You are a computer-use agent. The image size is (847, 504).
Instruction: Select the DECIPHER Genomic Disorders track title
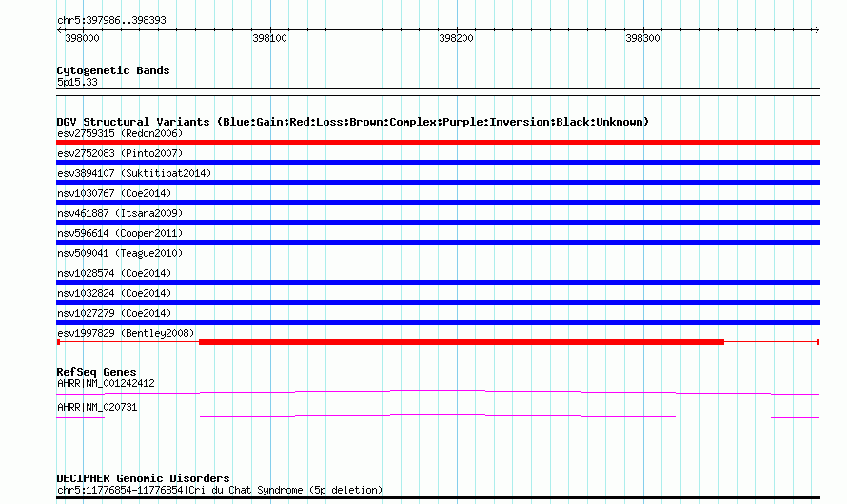coord(143,478)
